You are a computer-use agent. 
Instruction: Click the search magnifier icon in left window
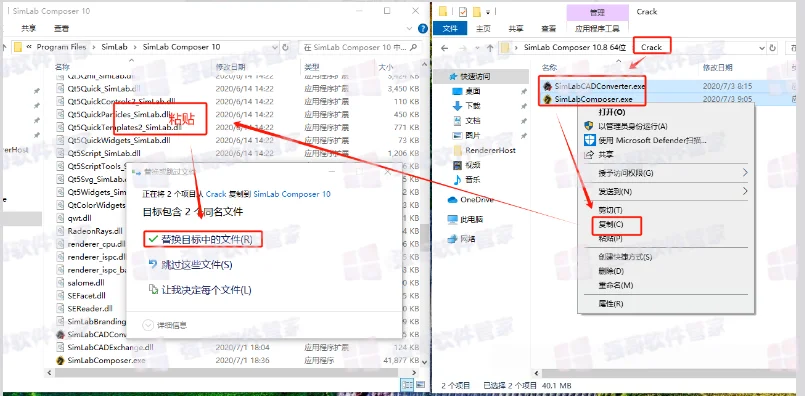(x=414, y=47)
